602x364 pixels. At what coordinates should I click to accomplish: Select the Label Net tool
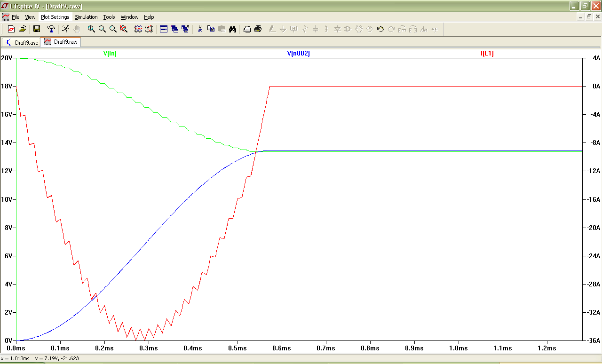(x=294, y=29)
